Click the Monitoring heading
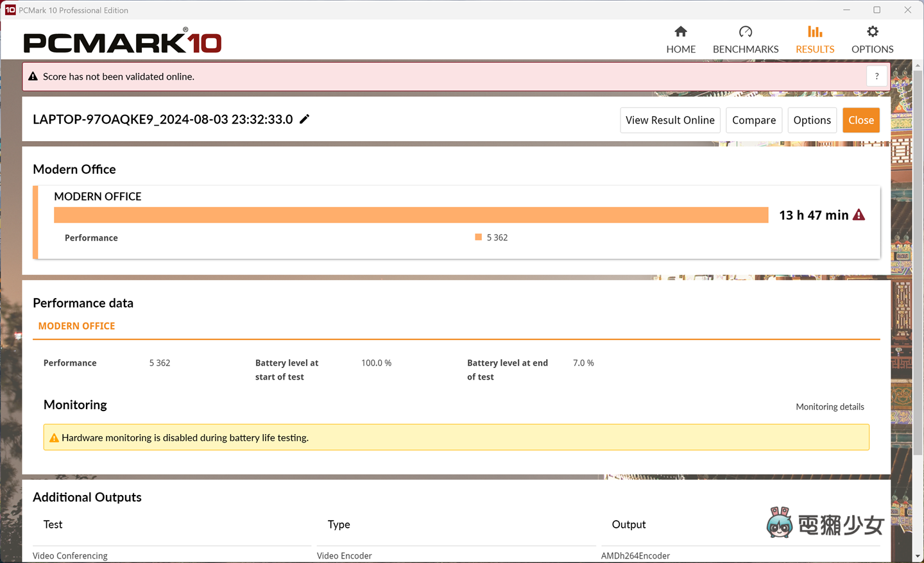Screen dimensions: 924x563 [75, 405]
